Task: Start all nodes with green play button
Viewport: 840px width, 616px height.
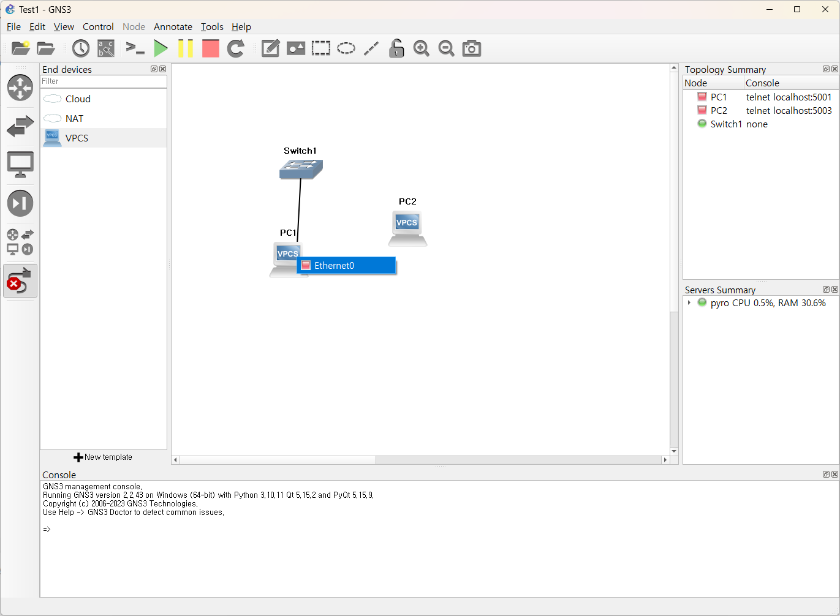Action: tap(161, 48)
